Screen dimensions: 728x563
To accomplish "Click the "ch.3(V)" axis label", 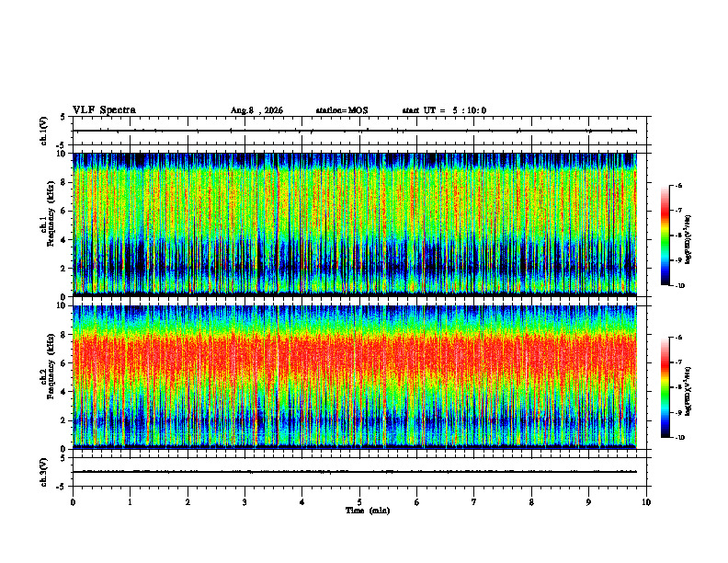I will point(44,473).
